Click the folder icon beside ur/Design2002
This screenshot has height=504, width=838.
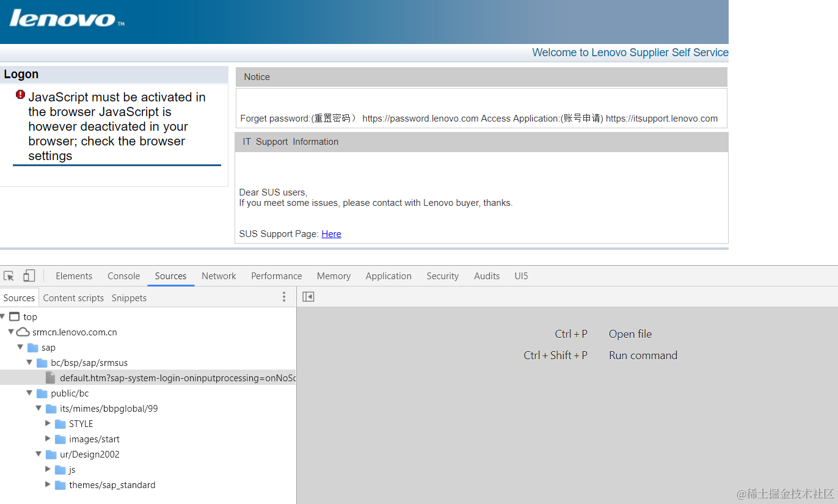pos(51,455)
